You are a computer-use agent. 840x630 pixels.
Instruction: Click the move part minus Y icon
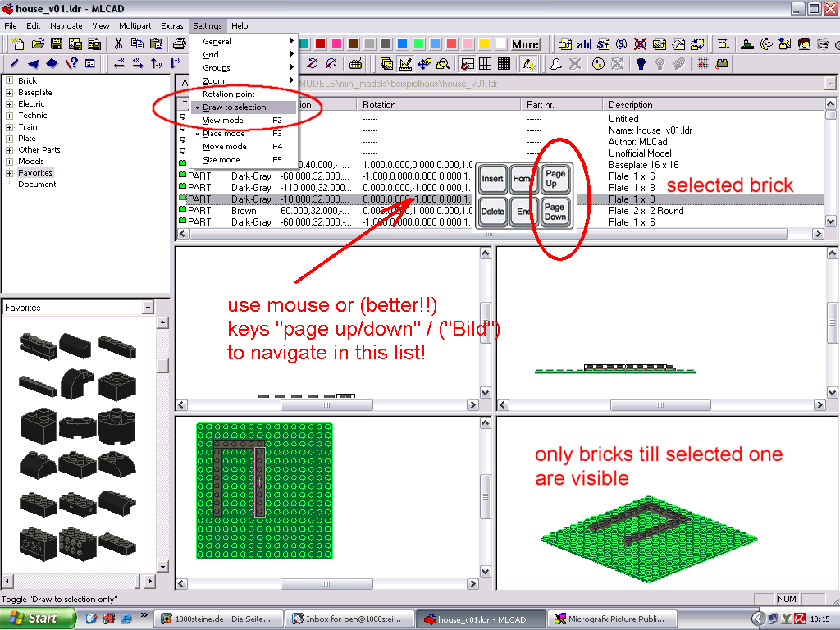tap(157, 64)
